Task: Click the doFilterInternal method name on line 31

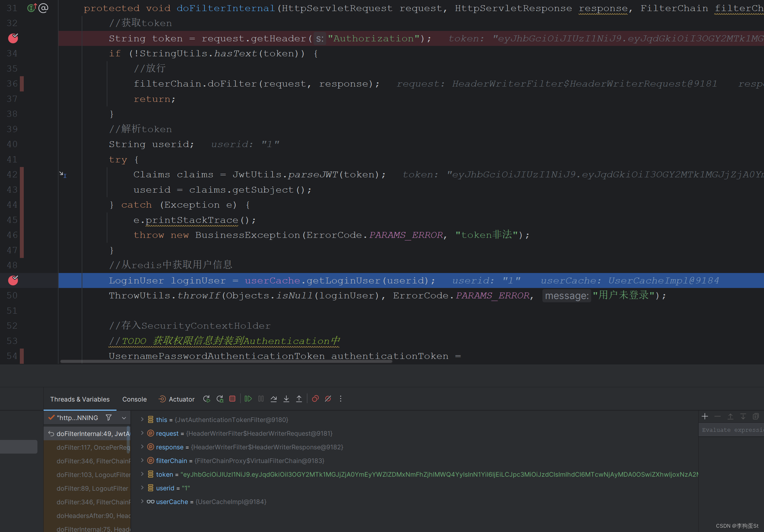Action: (225, 8)
